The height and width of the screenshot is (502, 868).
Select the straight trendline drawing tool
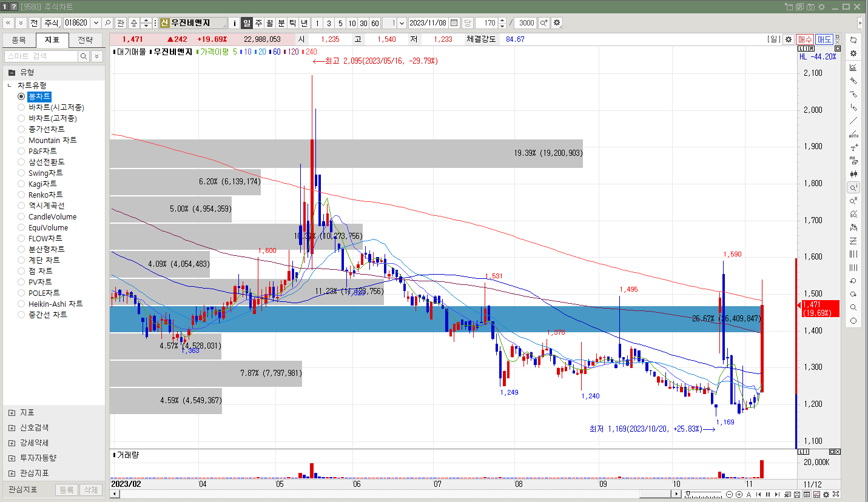853,120
